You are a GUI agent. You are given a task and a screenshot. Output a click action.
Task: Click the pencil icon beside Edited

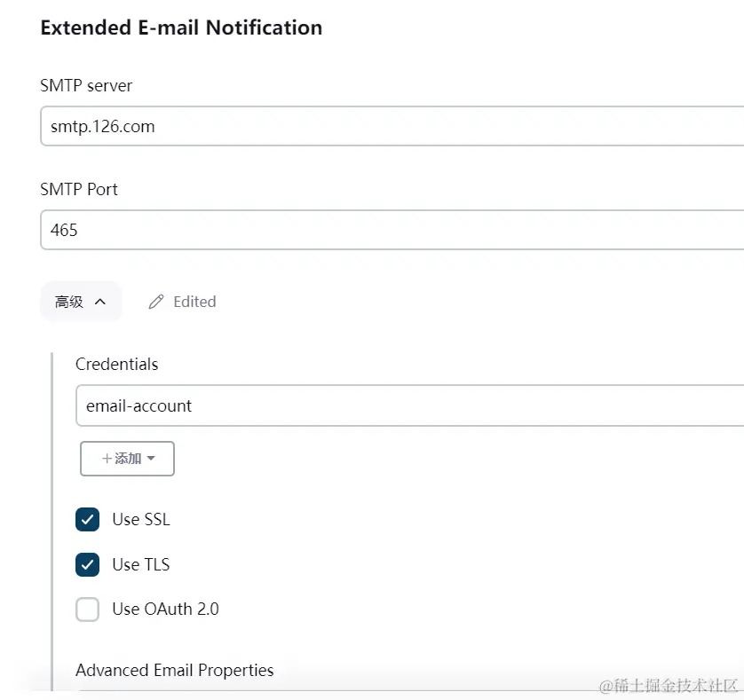pos(156,302)
